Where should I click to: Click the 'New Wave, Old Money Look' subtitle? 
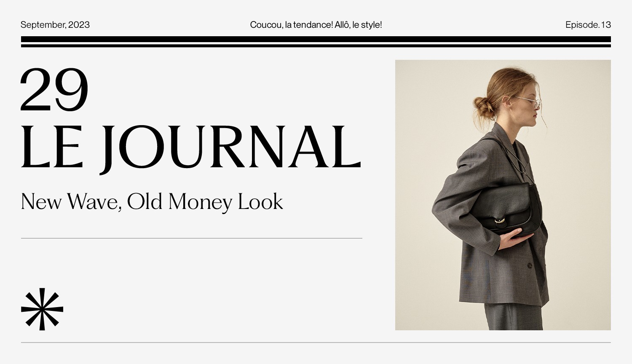point(152,201)
